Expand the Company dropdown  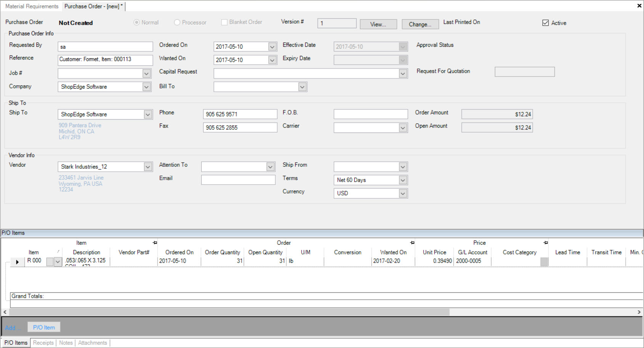pos(146,87)
